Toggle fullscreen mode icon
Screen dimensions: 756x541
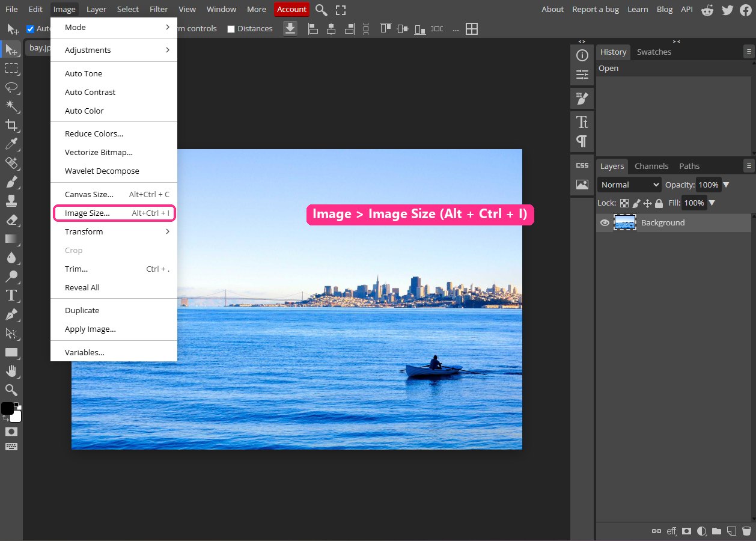click(341, 10)
